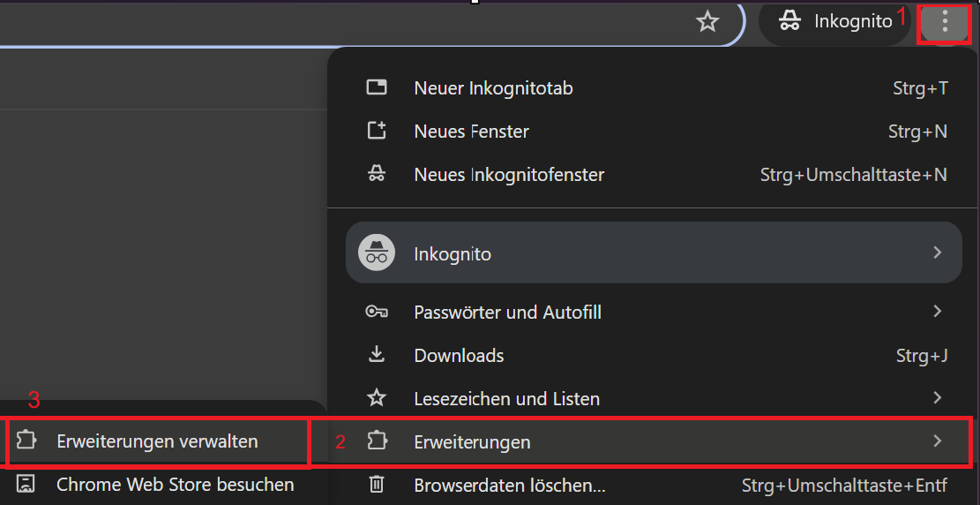Open Erweiterungen verwalten in the submenu
The width and height of the screenshot is (980, 505).
pyautogui.click(x=158, y=441)
